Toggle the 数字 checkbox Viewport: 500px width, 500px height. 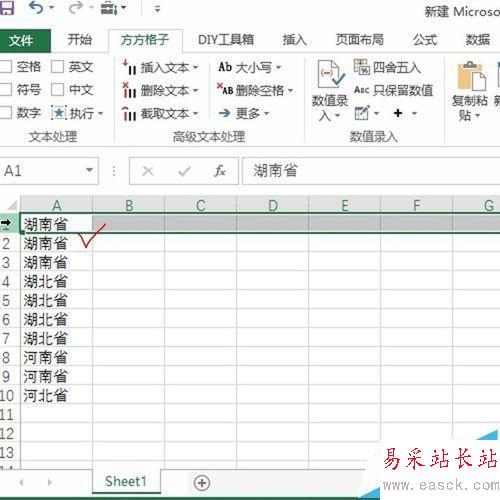(x=6, y=113)
